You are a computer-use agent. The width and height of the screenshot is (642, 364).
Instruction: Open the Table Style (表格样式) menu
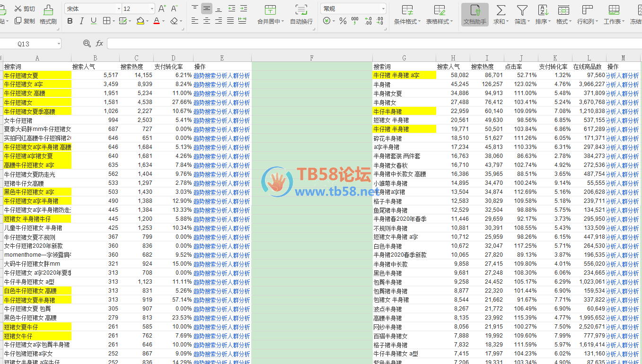pos(440,15)
